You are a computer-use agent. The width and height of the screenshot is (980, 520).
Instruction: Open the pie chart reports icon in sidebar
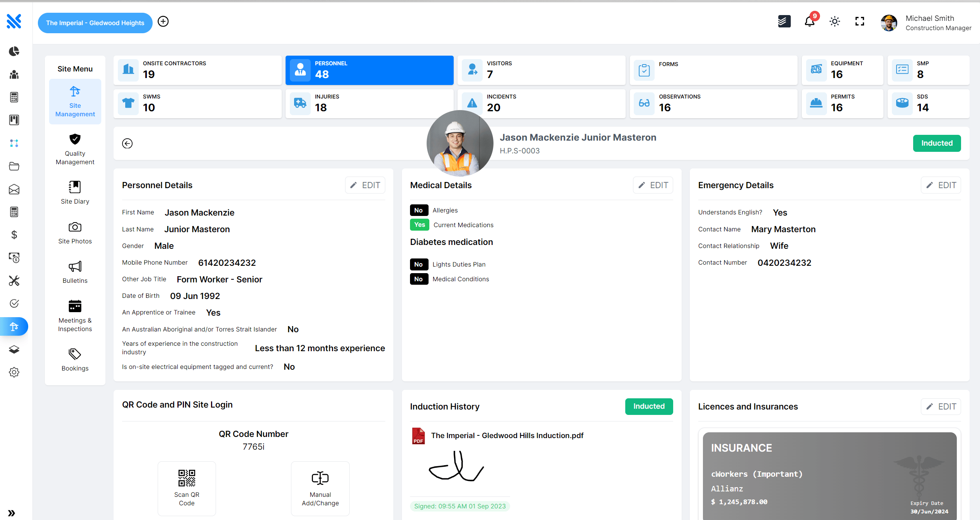[14, 51]
